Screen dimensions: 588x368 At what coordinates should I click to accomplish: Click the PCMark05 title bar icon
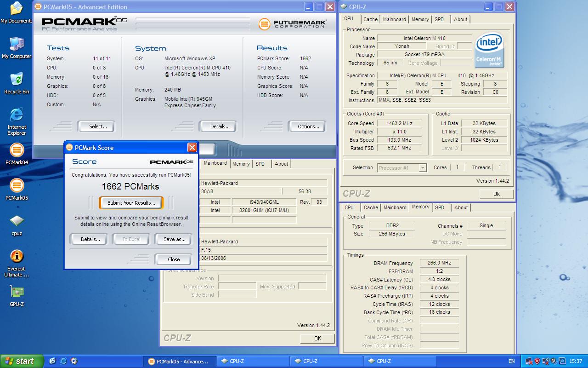(x=38, y=7)
